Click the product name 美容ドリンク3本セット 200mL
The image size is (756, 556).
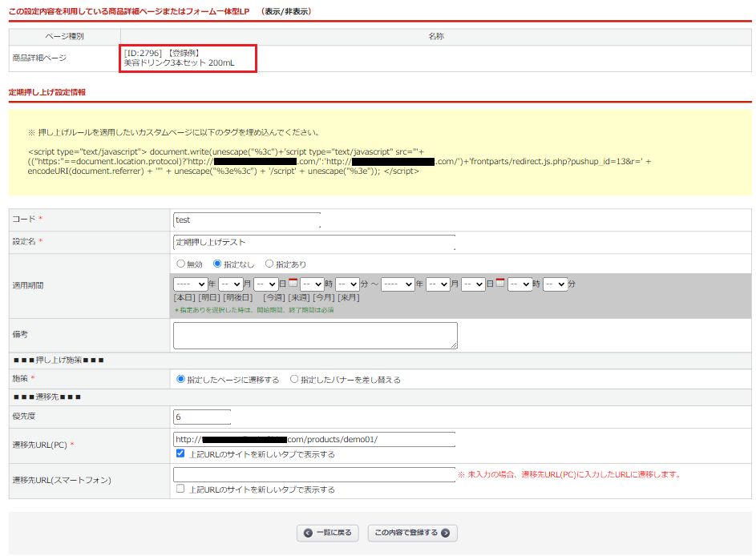(179, 63)
